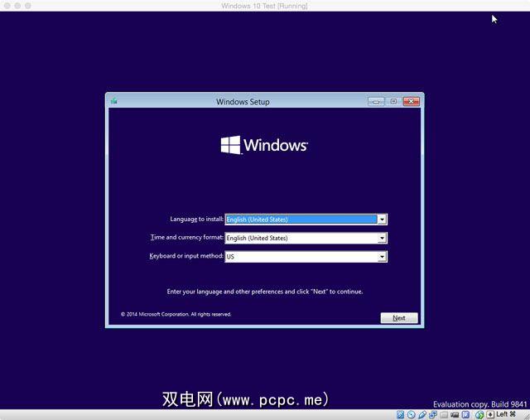Screen dimensions: 530x420
Task: Expand Keyboard or input method dropdown arrow
Action: pos(382,257)
